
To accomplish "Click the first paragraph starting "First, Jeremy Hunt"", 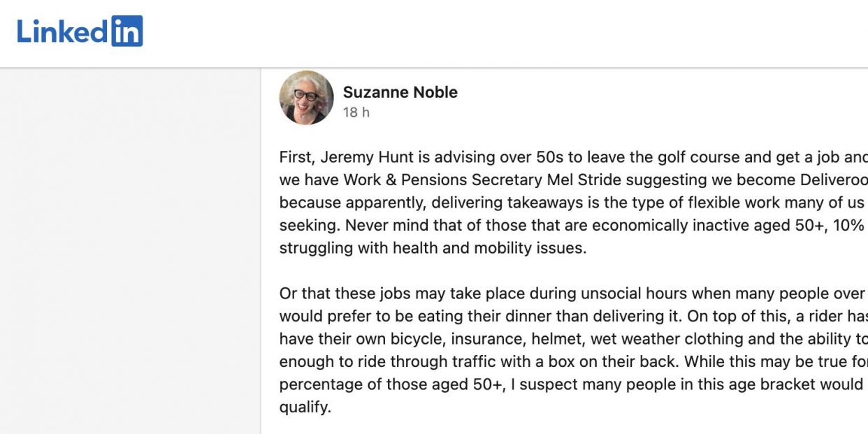I will pos(573,203).
